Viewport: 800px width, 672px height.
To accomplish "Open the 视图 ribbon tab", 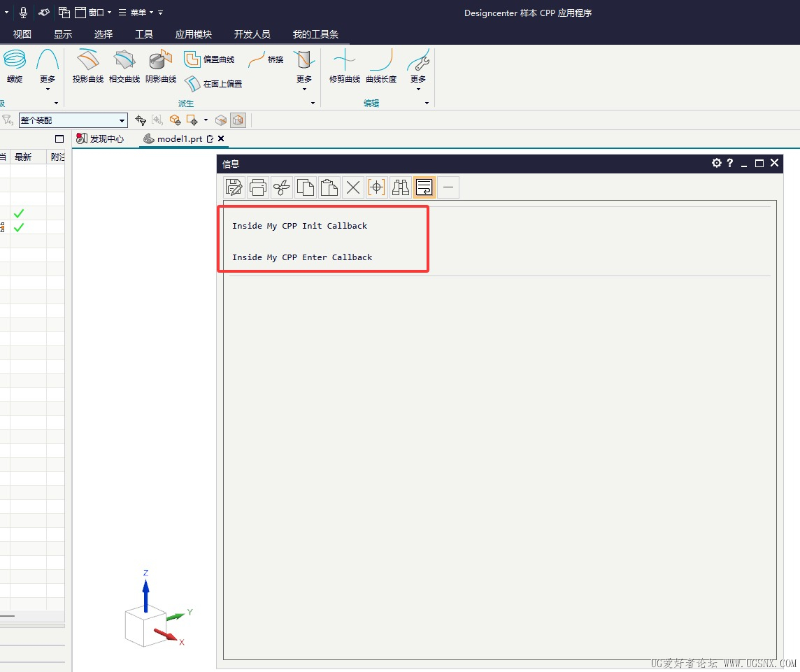I will 22,34.
